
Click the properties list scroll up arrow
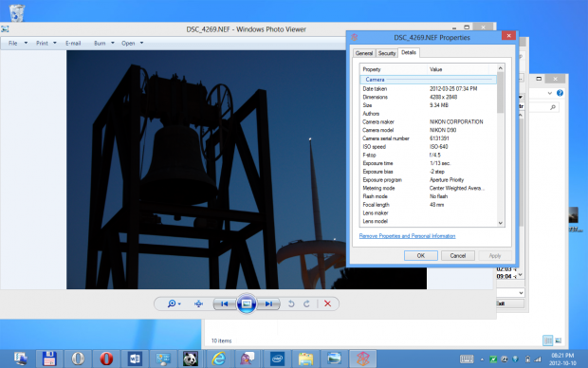click(500, 68)
